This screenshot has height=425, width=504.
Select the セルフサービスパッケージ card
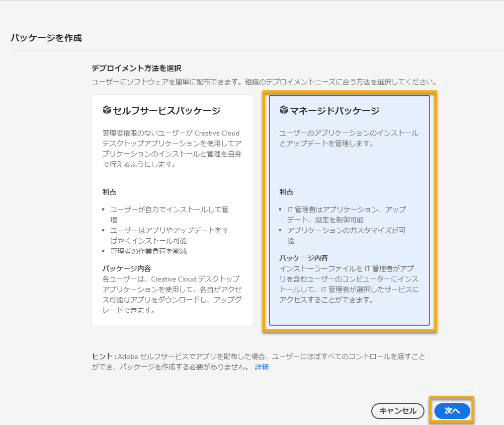[172, 210]
